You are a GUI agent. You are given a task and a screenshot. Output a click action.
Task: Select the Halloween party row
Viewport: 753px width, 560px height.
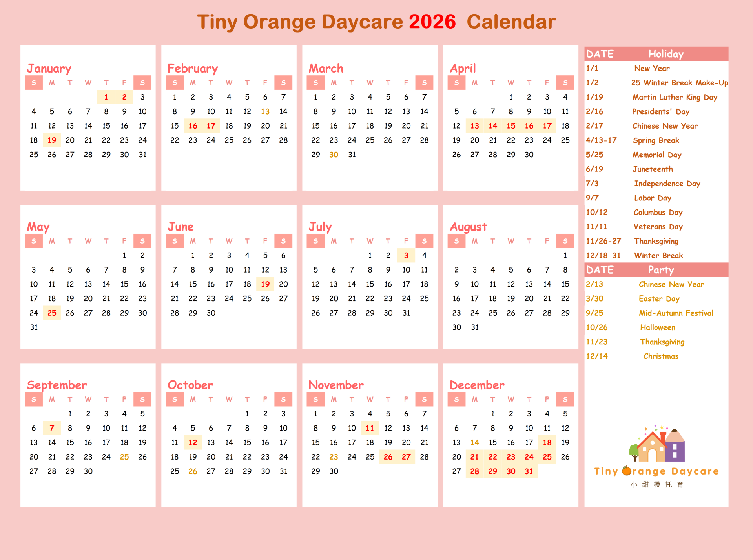tap(656, 327)
